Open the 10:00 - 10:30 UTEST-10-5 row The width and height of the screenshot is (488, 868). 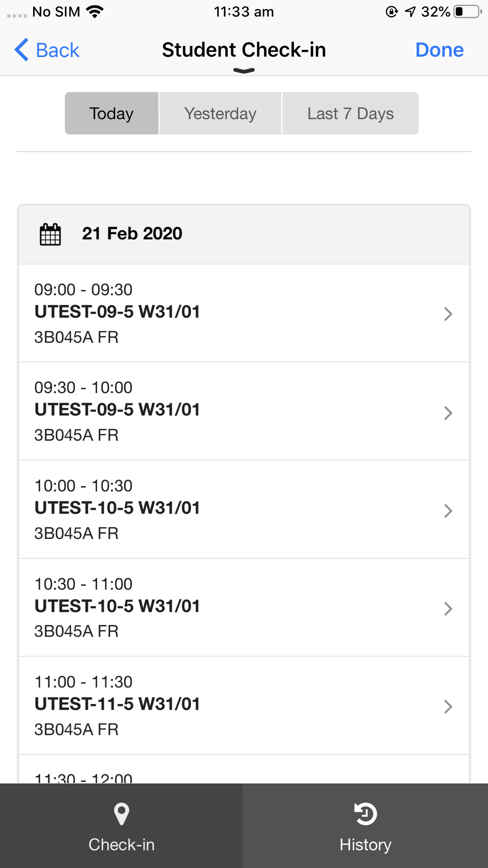click(244, 510)
